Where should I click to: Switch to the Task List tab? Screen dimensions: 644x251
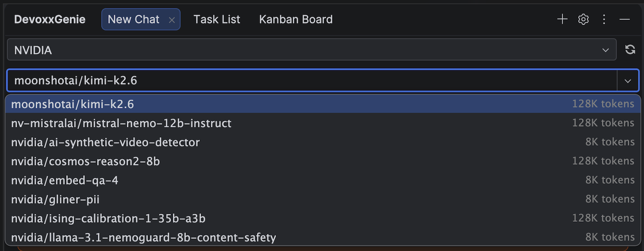[217, 19]
